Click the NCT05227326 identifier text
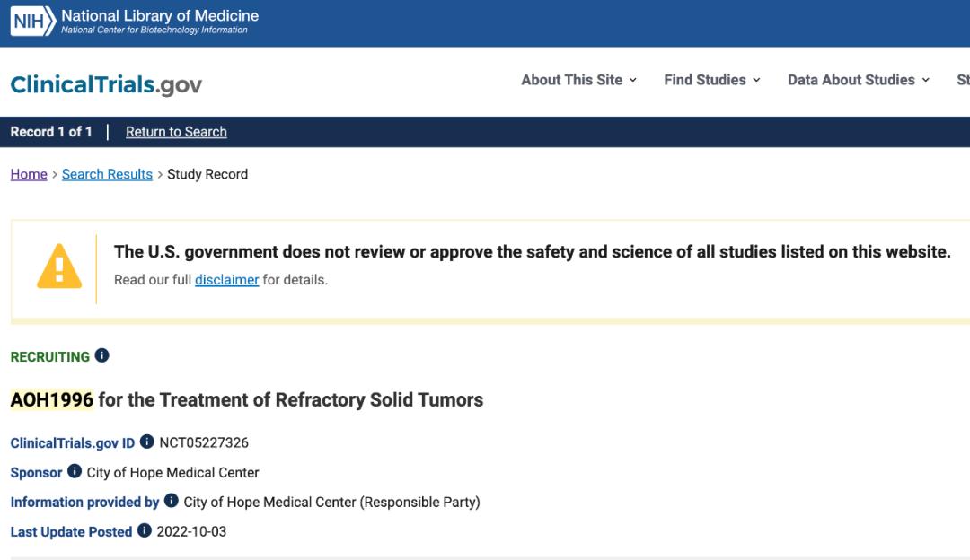This screenshot has height=560, width=970. coord(204,442)
